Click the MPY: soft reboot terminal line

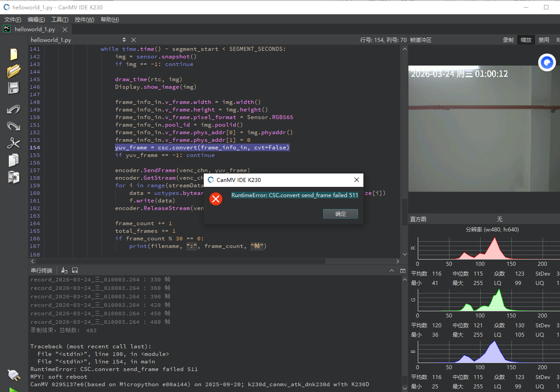coord(59,377)
